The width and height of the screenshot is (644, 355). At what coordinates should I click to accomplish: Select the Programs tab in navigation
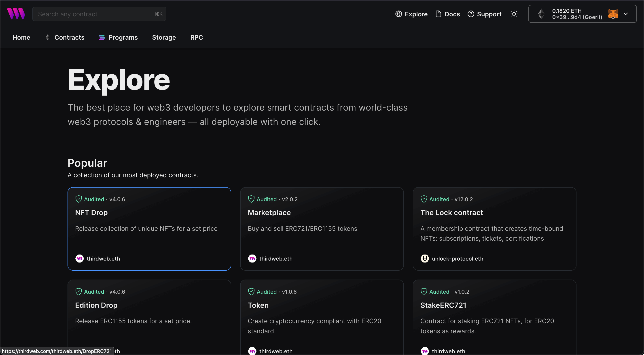pos(123,37)
